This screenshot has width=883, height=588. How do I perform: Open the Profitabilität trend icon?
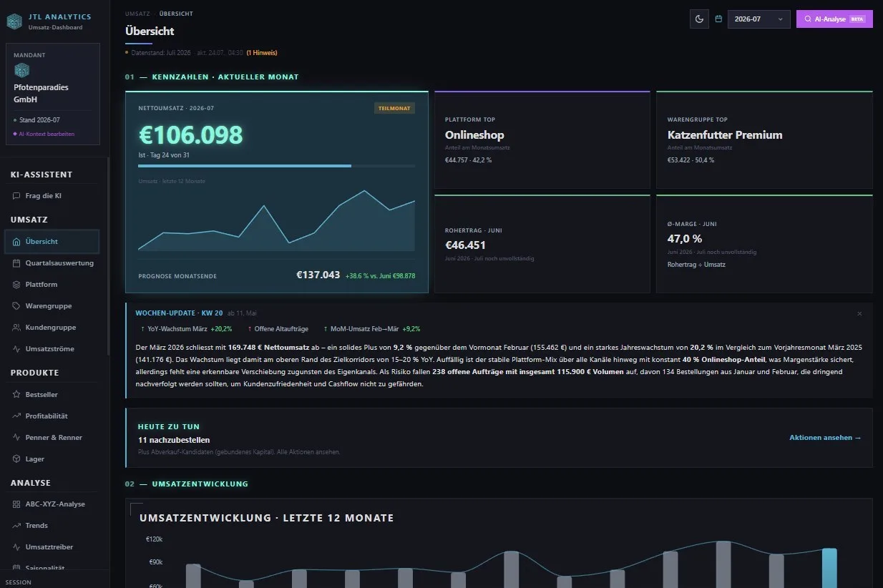point(16,416)
